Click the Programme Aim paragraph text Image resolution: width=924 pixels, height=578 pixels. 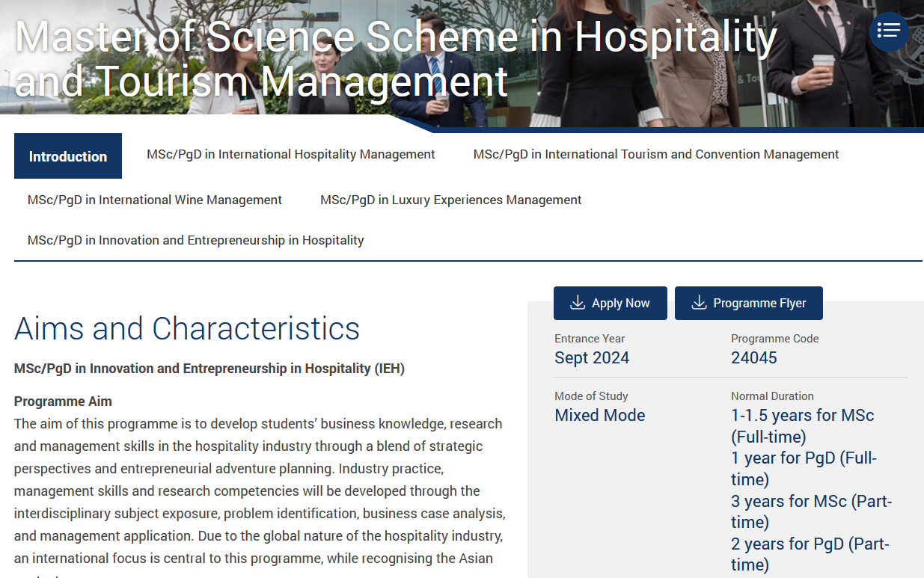[258, 479]
